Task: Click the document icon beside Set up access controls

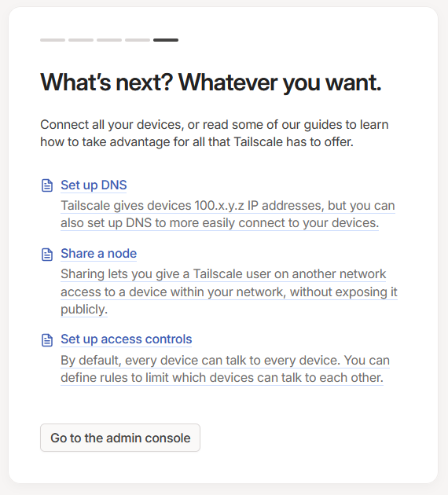Action: tap(47, 340)
